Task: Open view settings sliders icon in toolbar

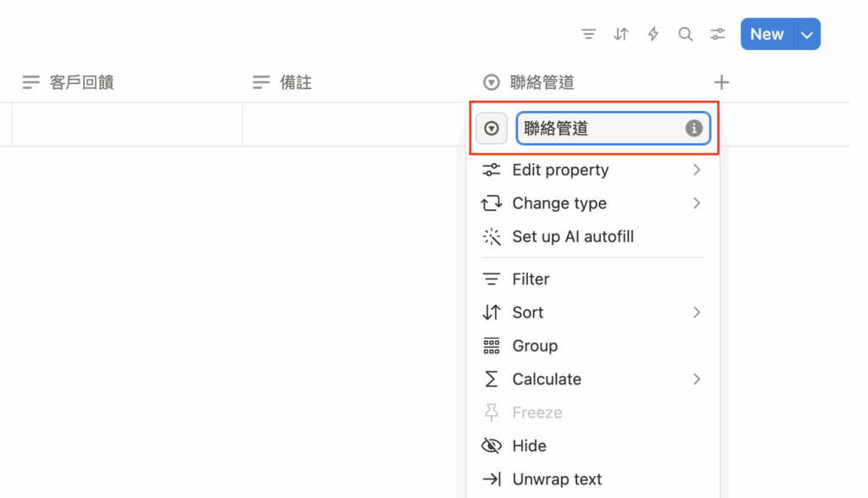Action: [718, 35]
